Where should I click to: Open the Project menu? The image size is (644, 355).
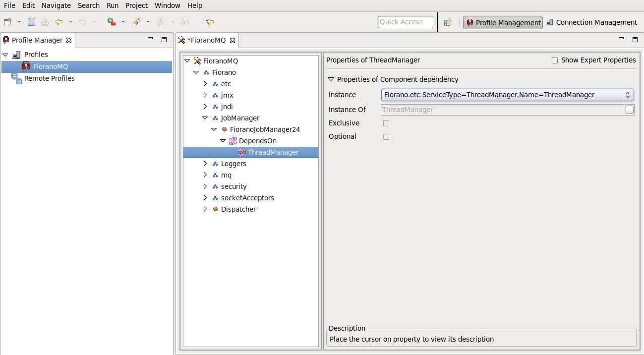(x=136, y=5)
